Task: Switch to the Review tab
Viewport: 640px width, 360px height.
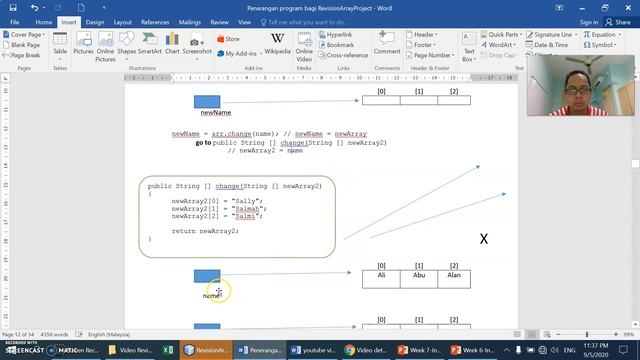Action: (220, 22)
